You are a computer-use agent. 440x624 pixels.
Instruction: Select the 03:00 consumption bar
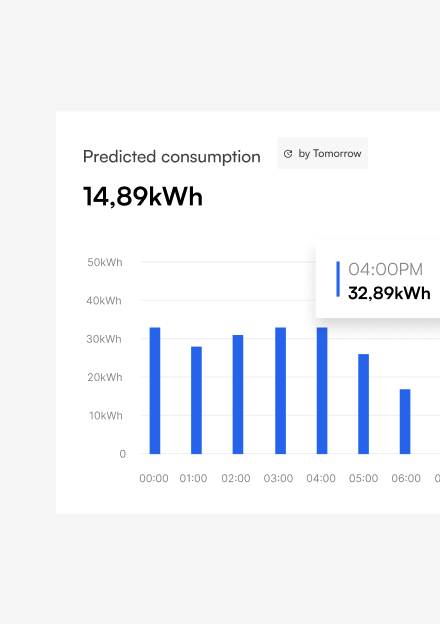[280, 390]
